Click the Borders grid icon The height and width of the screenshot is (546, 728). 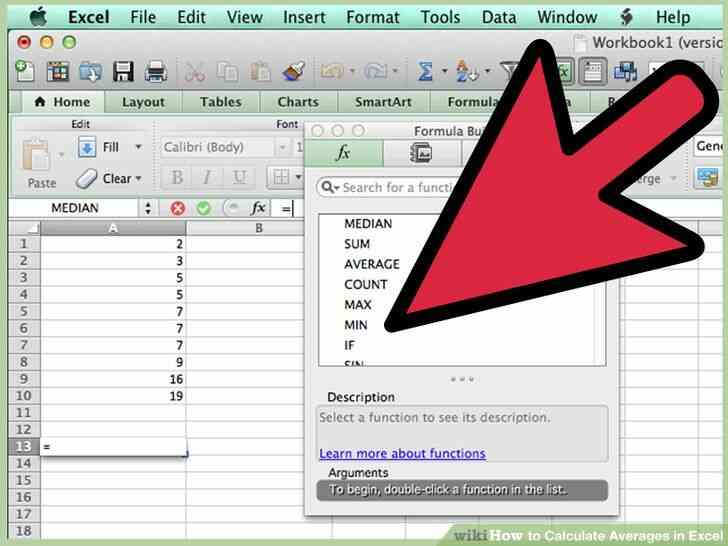click(281, 177)
